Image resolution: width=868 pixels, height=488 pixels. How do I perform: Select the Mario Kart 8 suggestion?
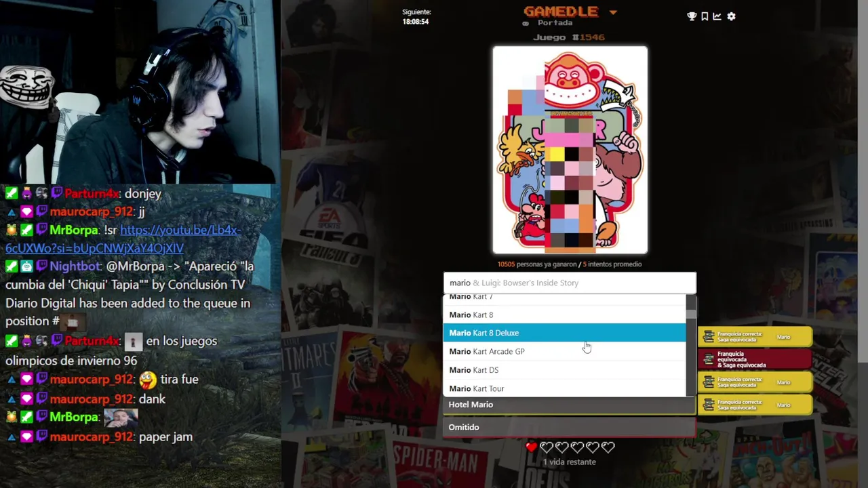[564, 314]
